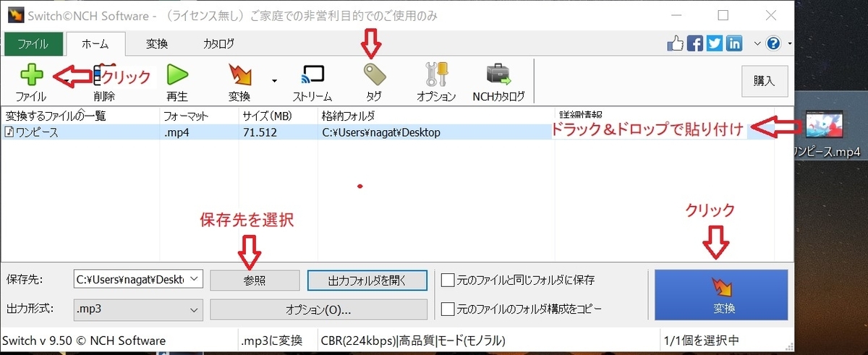Click the Convert (変換) toolbar icon
The width and height of the screenshot is (868, 355).
(x=239, y=74)
